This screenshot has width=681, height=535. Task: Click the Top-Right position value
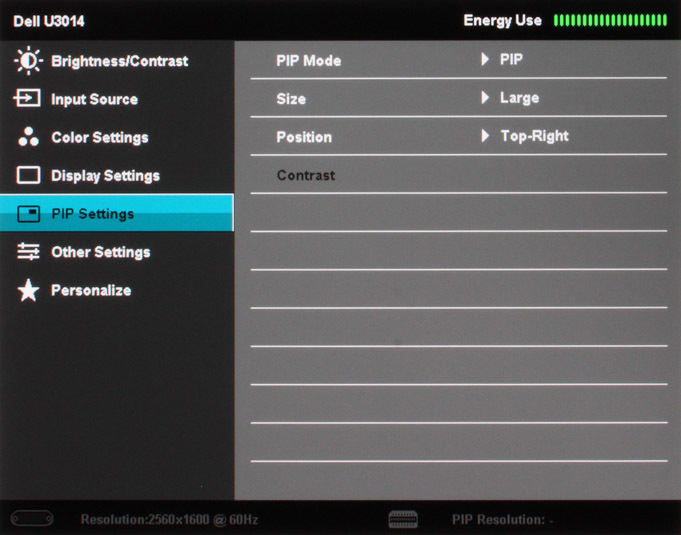pyautogui.click(x=535, y=136)
